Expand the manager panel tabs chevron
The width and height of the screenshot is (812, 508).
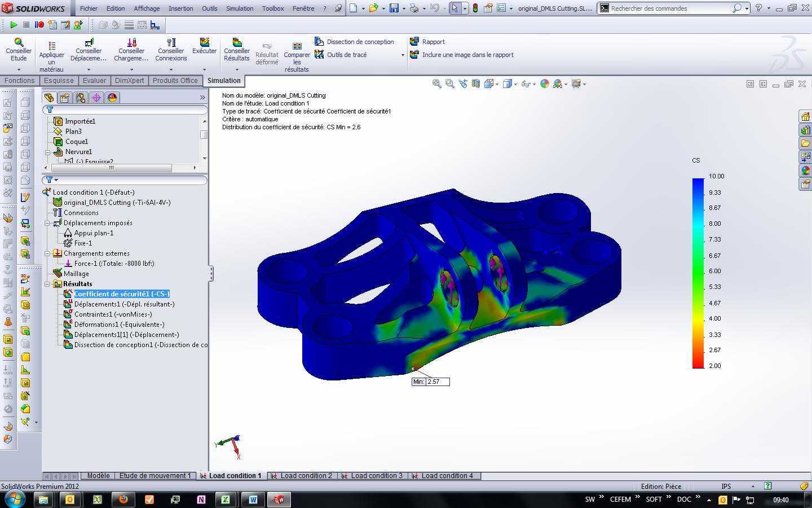(202, 98)
